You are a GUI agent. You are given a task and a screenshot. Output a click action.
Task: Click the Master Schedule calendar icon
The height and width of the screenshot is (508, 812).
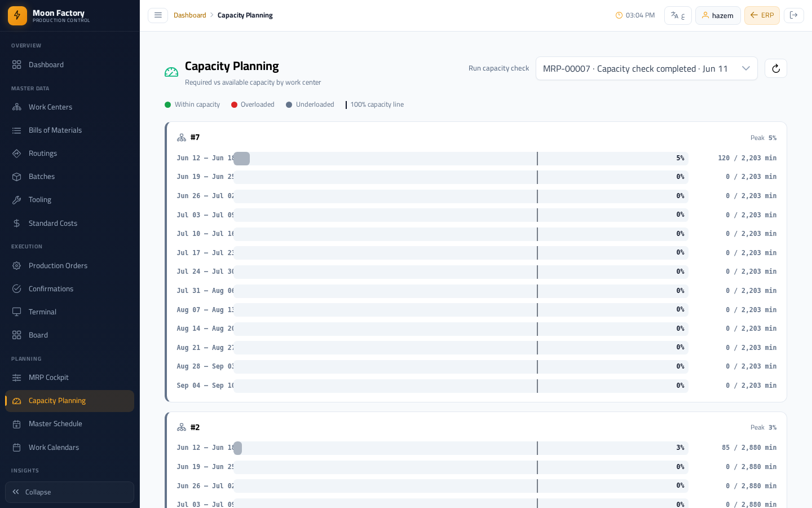[x=17, y=424]
